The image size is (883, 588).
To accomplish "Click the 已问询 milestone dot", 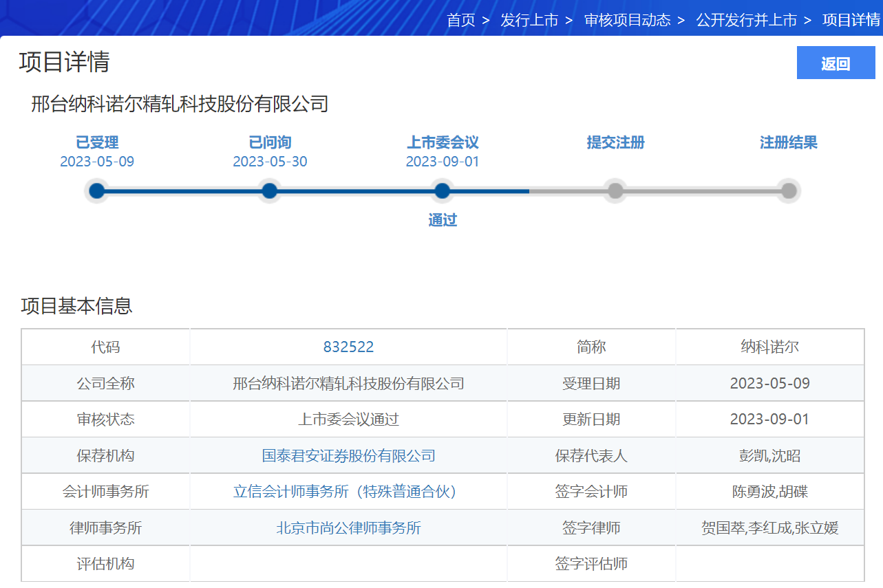I will pos(269,190).
